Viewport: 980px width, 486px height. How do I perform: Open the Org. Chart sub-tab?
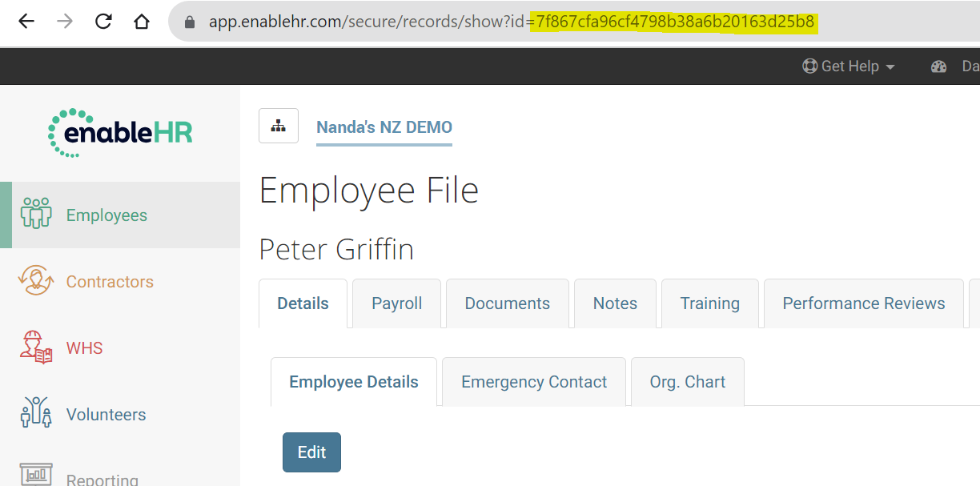(688, 382)
